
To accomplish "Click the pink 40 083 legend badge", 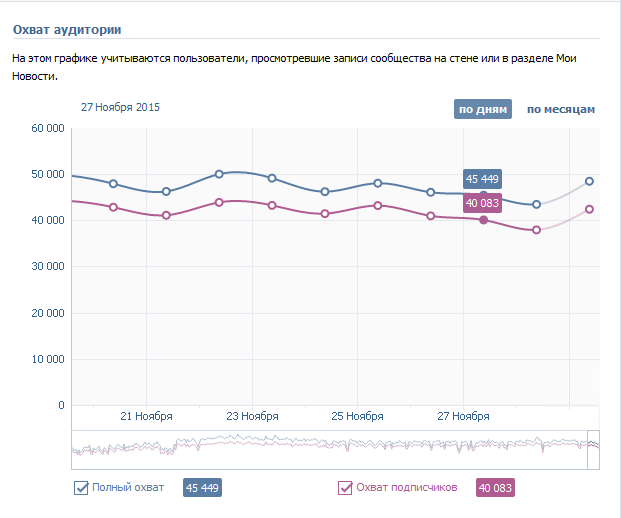I will click(x=496, y=488).
